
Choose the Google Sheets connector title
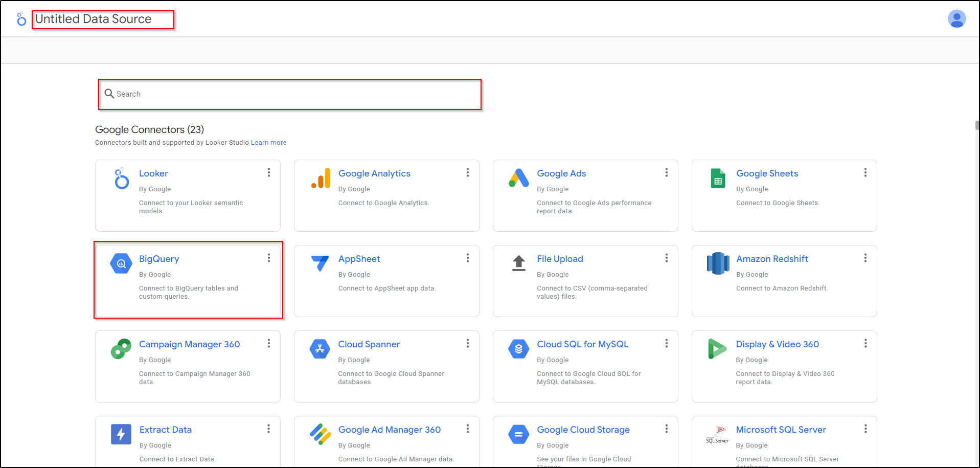pos(767,173)
